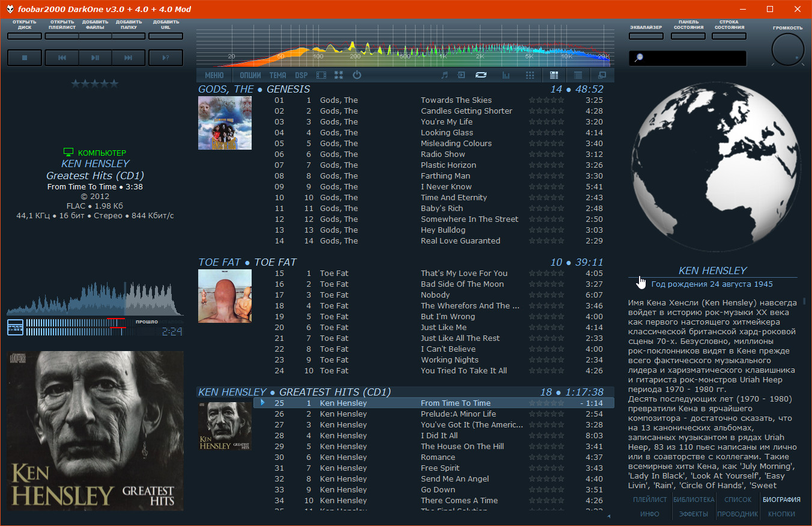
Task: Click the Play/Pause button
Action: tap(95, 58)
